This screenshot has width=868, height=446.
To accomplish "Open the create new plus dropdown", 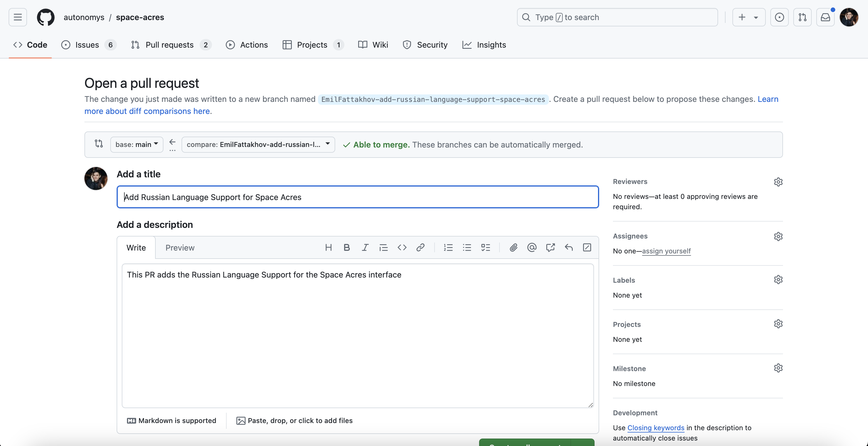I will (x=749, y=17).
